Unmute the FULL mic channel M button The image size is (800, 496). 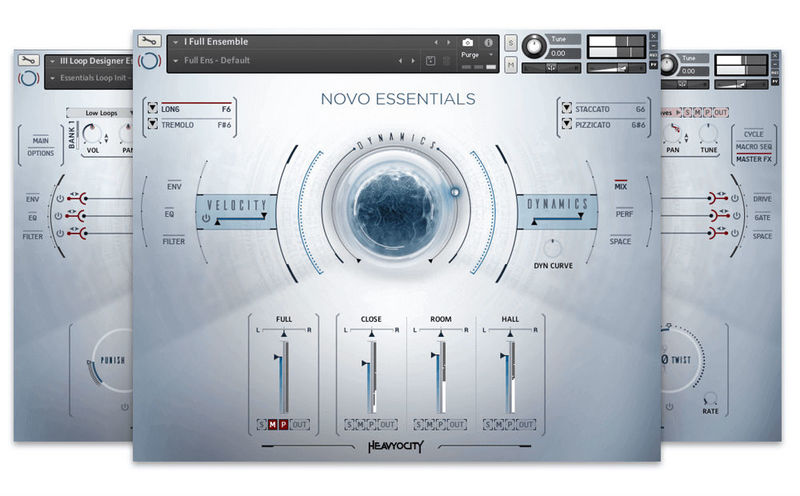pos(272,425)
